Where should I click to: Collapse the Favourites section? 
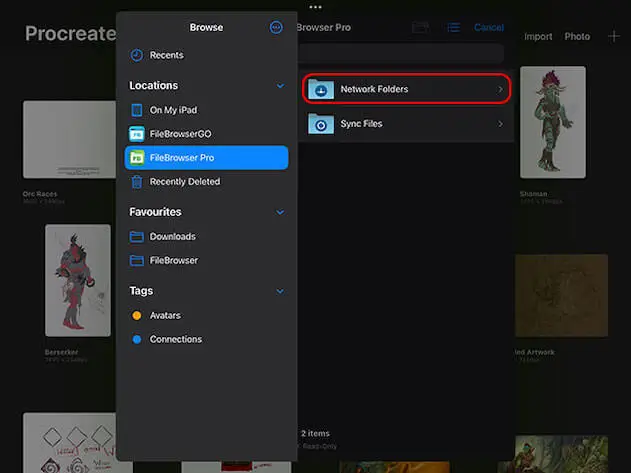coord(280,212)
